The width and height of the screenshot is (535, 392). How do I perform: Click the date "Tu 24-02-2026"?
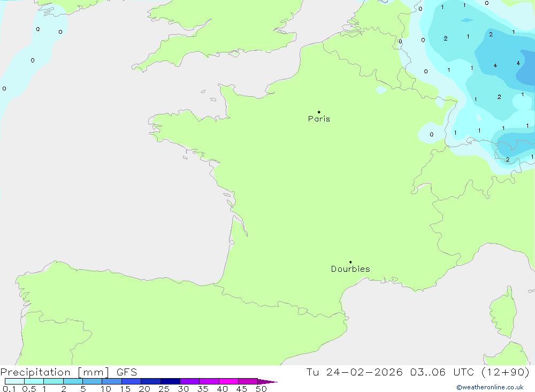[x=354, y=372]
